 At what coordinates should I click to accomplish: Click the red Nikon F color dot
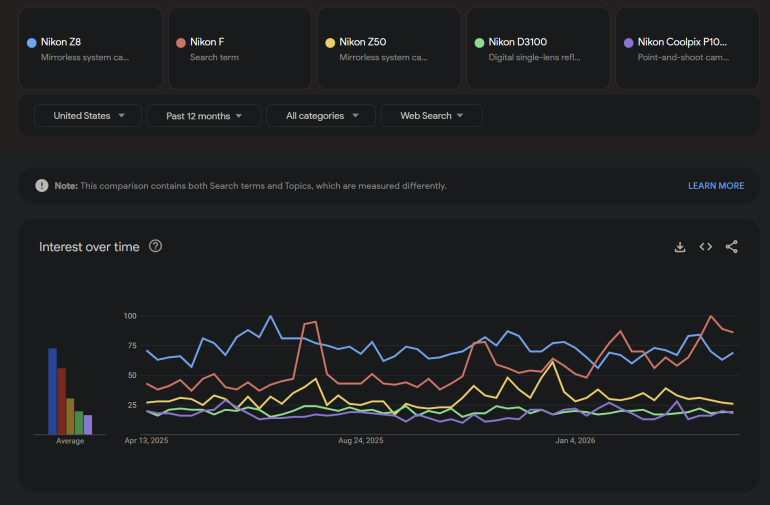coord(181,43)
